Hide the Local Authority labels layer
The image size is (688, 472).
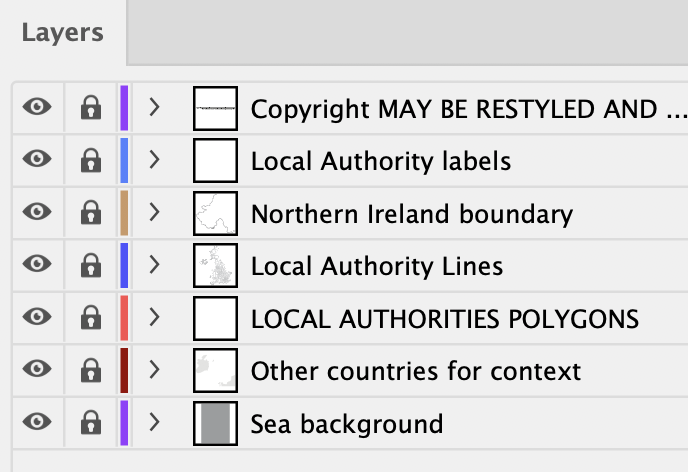pyautogui.click(x=37, y=159)
